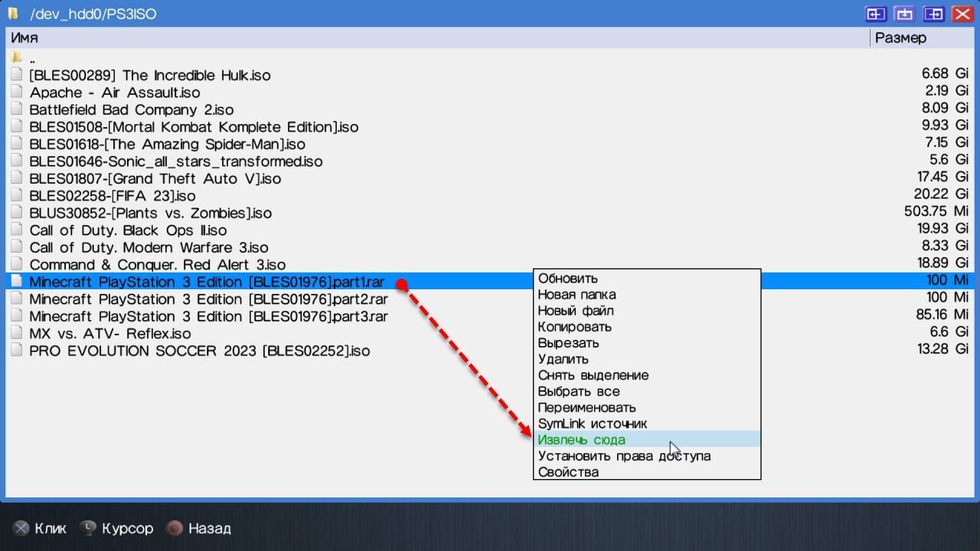Click the file icon beside Minecraft part2.rar
The width and height of the screenshot is (980, 551).
point(17,298)
